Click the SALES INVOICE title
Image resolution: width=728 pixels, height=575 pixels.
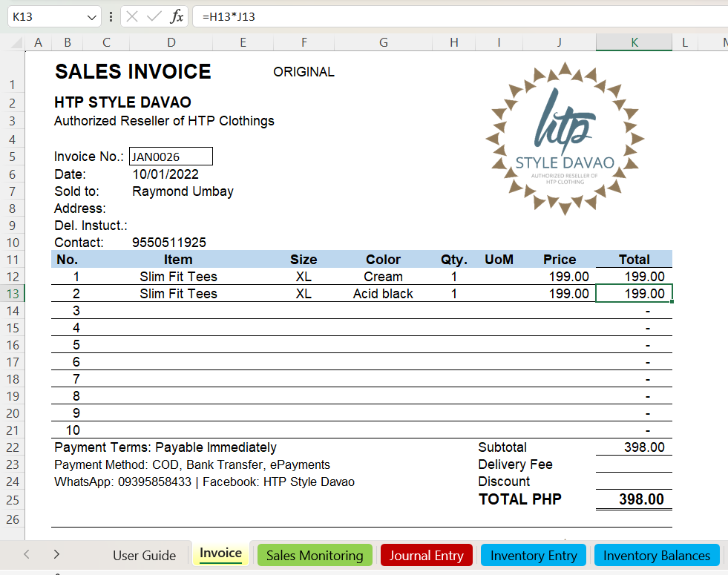133,72
